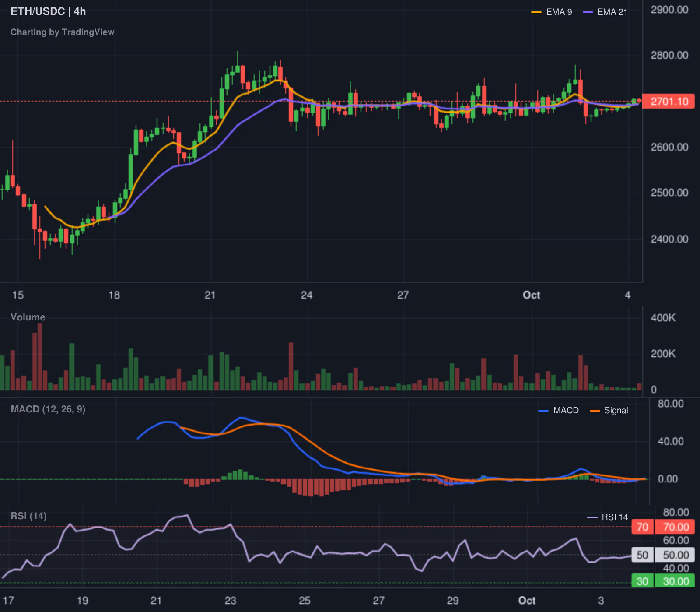This screenshot has height=612, width=700.
Task: Select the orange Signal legend entry
Action: 609,410
